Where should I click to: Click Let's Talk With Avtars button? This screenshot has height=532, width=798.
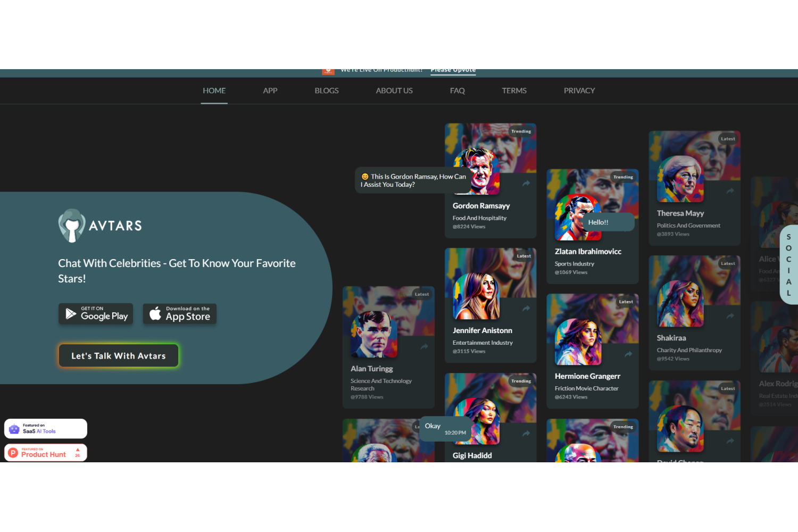point(119,356)
